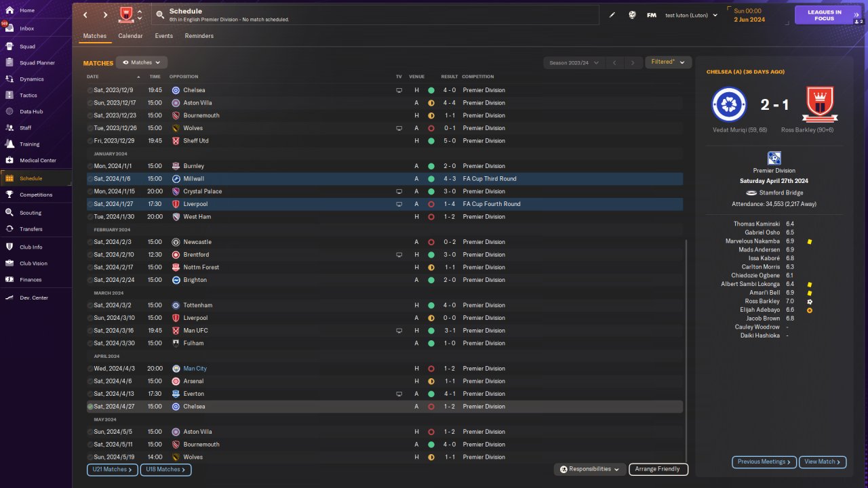Viewport: 868px width, 488px height.
Task: Open the Responsibilities dropdown
Action: [589, 469]
